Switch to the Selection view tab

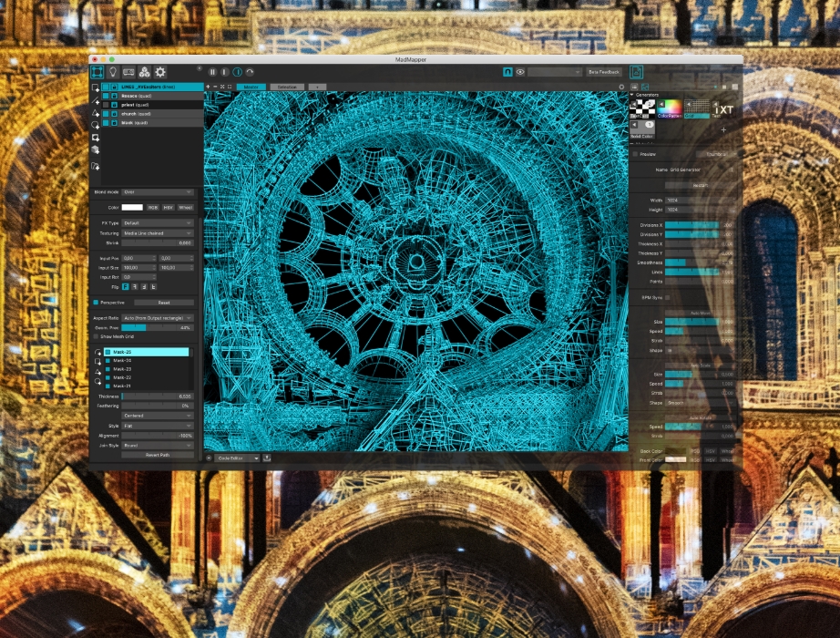point(287,87)
